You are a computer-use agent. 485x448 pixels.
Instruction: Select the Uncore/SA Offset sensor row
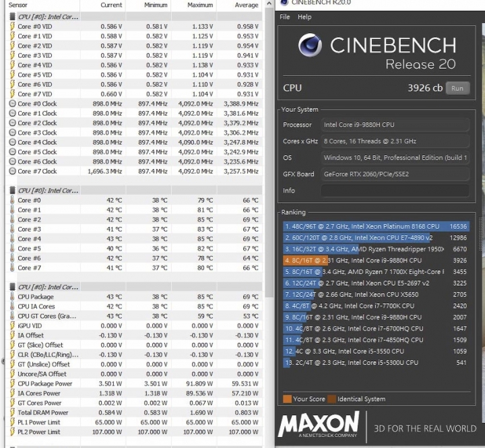[x=134, y=374]
